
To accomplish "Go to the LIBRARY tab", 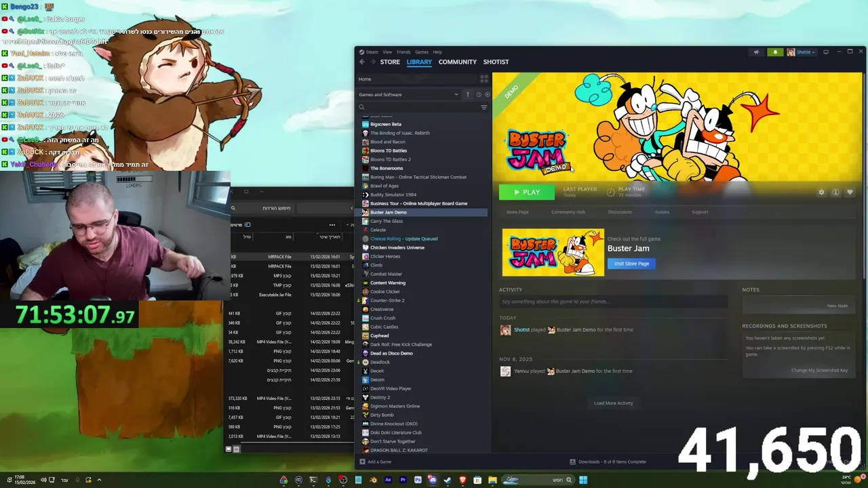I will tap(419, 62).
